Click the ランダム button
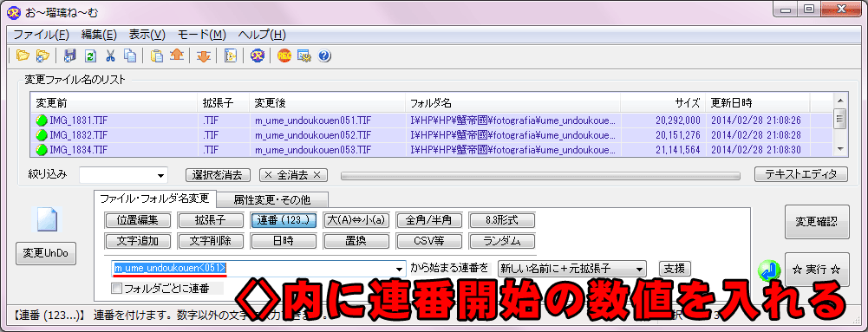 (503, 241)
